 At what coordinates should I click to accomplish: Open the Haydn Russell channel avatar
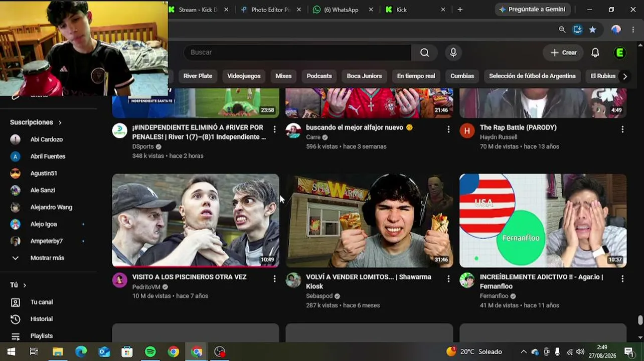click(x=467, y=131)
